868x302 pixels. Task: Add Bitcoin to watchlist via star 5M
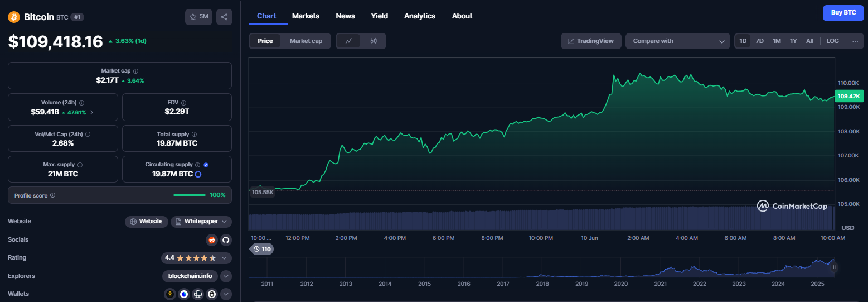coord(199,17)
